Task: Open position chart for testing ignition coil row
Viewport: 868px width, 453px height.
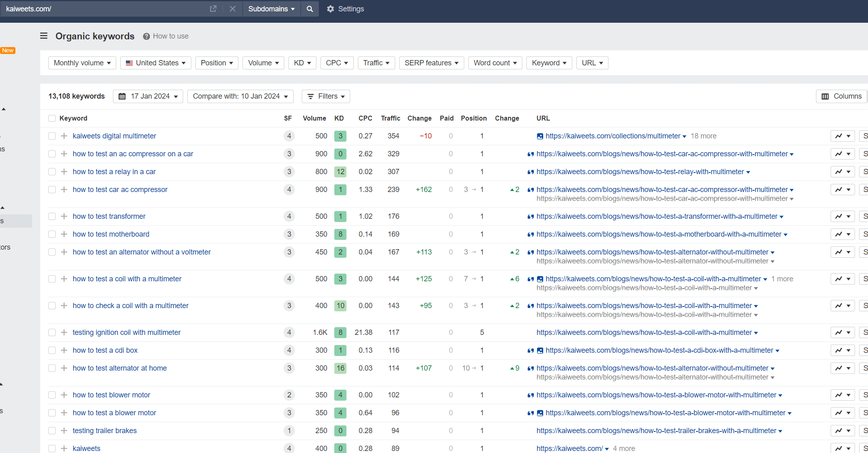Action: (x=842, y=332)
